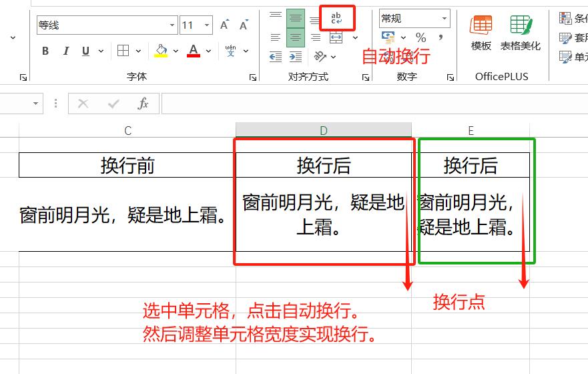Apply percent style
The height and width of the screenshot is (374, 588).
pos(420,37)
